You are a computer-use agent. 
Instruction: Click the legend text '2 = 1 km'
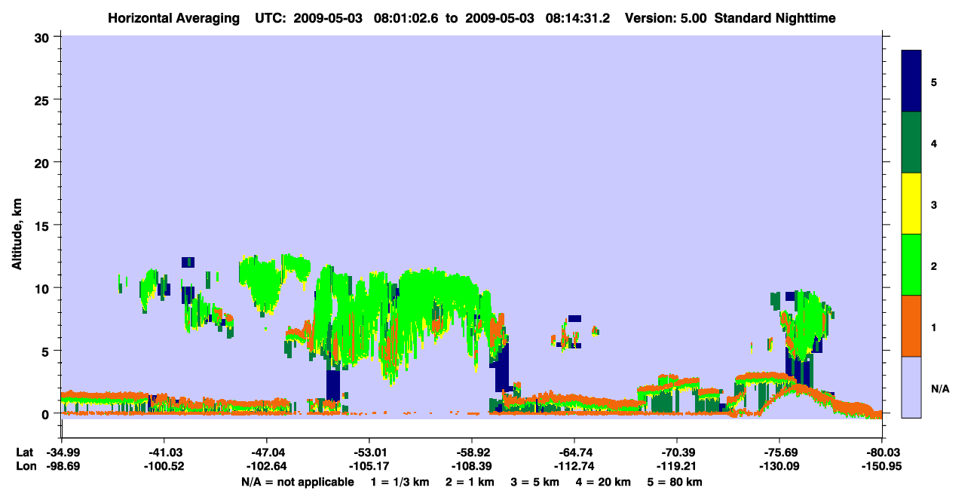tap(469, 482)
